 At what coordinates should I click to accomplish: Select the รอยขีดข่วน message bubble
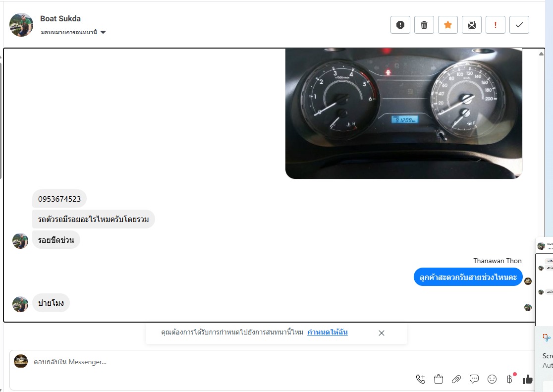(x=56, y=240)
